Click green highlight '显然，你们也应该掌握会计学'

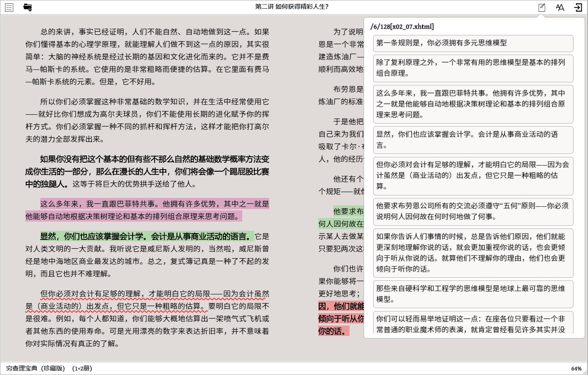(x=146, y=237)
